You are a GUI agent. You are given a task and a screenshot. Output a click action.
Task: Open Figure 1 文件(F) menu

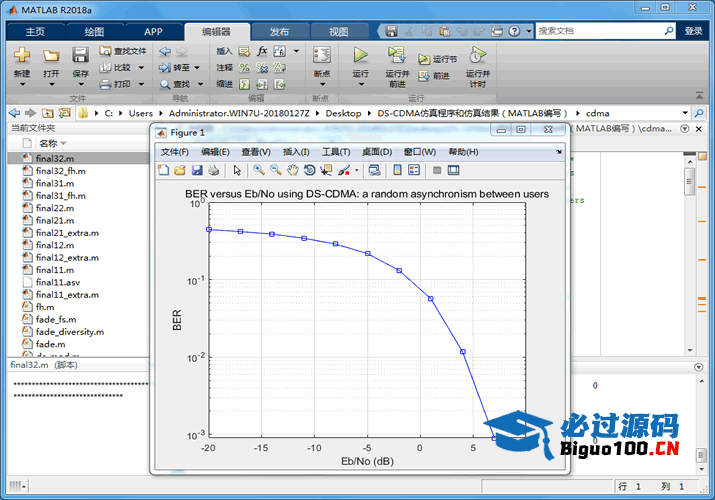[x=175, y=152]
